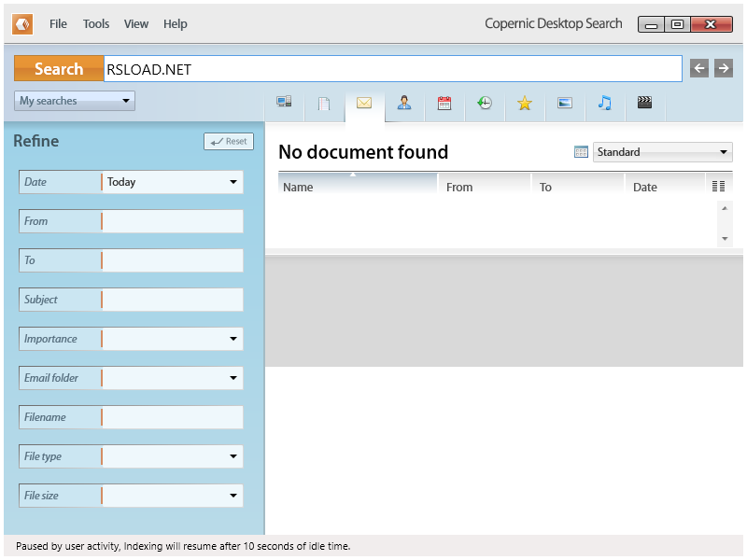Open the Tools menu
The width and height of the screenshot is (747, 560).
[96, 24]
